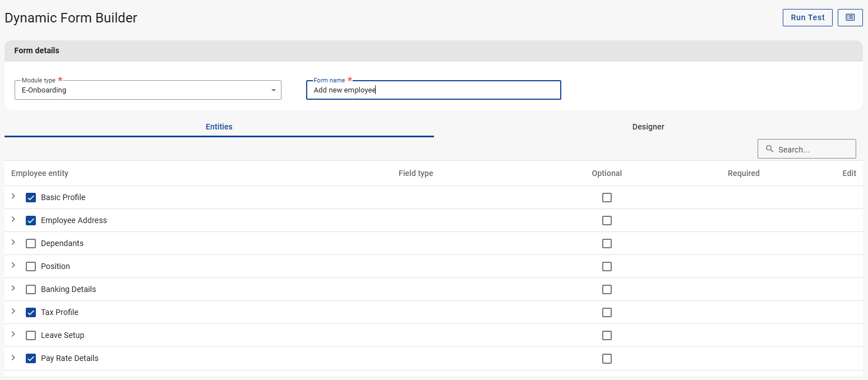Click the Run Test button
Viewport: 868px width, 380px height.
(807, 17)
